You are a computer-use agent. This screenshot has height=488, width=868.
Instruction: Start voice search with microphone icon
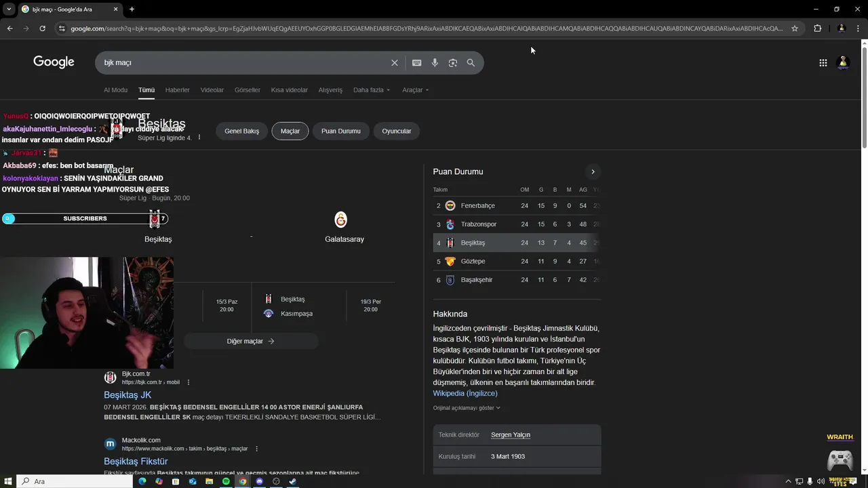tap(435, 62)
